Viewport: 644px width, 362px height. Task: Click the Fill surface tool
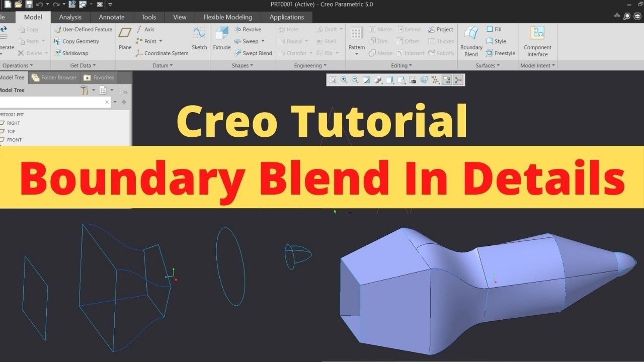[x=494, y=30]
